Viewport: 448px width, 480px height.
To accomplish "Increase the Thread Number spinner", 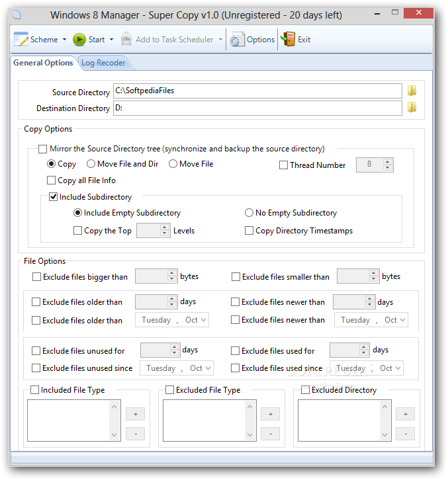I will click(387, 162).
